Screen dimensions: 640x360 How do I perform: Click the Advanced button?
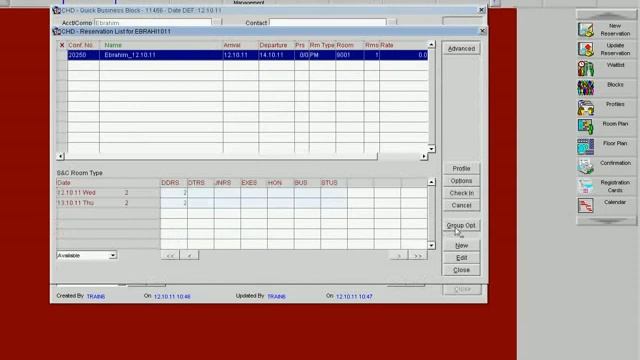click(x=461, y=49)
